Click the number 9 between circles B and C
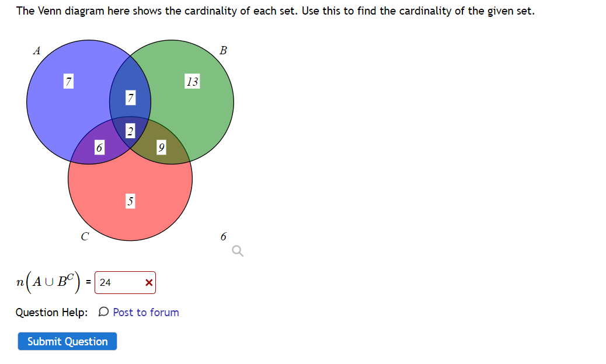Viewport: 606px width, 364px height. click(x=161, y=148)
